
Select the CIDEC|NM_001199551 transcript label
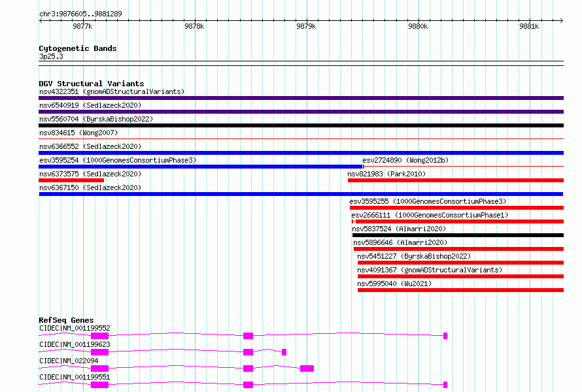click(75, 377)
